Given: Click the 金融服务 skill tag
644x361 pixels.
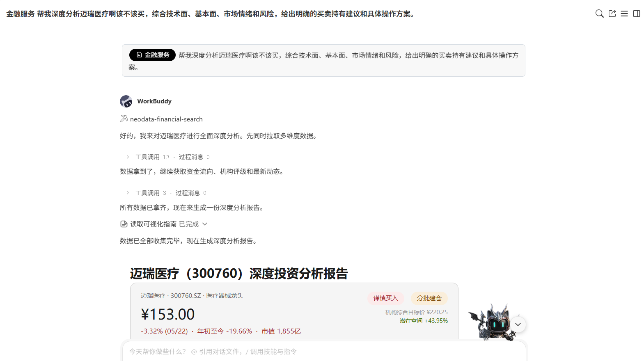Looking at the screenshot, I should [152, 55].
